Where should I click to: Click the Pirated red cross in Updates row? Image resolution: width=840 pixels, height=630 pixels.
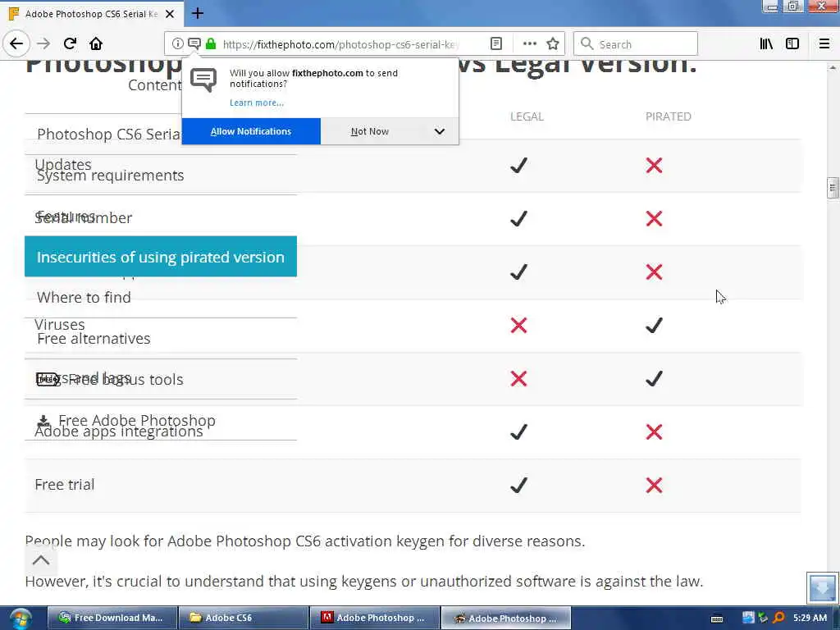coord(654,165)
